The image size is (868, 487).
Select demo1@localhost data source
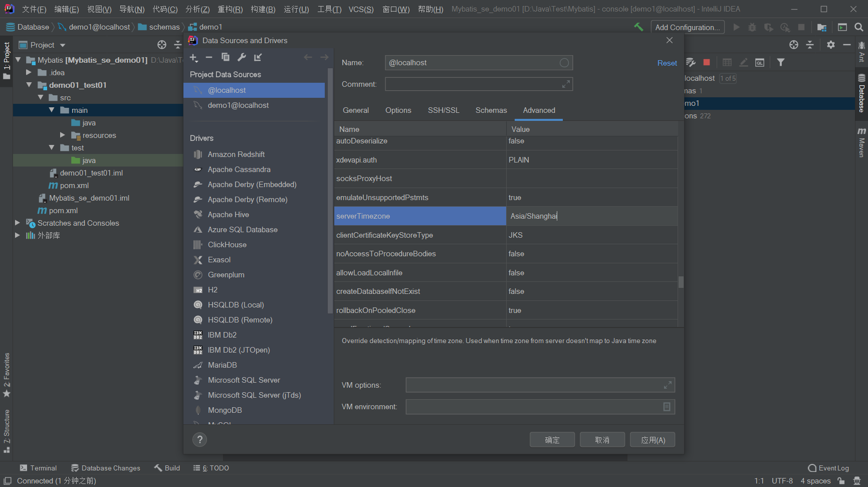(254, 105)
